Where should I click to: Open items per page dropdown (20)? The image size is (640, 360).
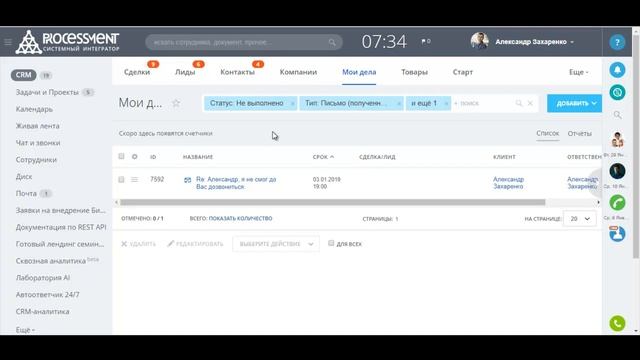[x=580, y=219]
